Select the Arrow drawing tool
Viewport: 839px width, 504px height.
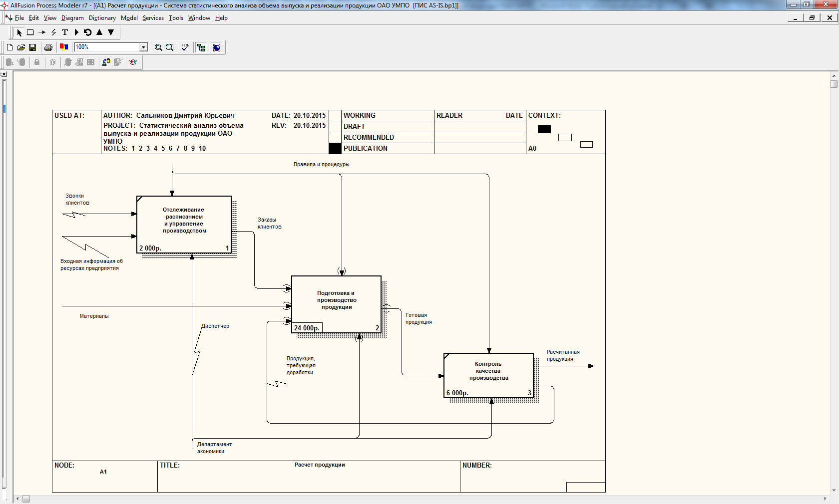[42, 32]
